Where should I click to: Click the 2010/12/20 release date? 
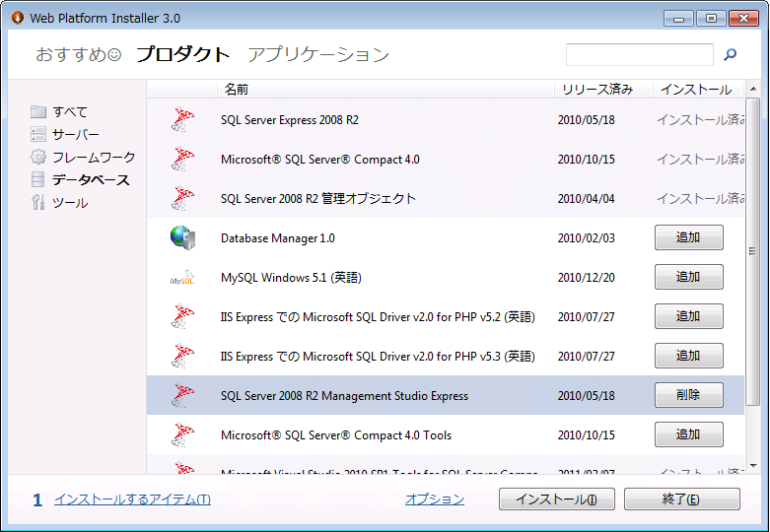[586, 277]
